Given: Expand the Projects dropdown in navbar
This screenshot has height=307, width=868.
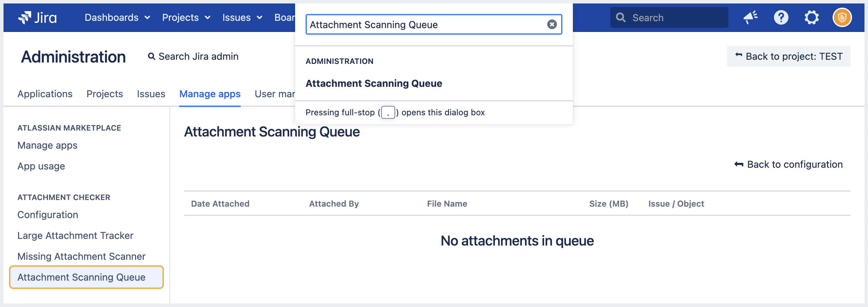Looking at the screenshot, I should (x=186, y=17).
